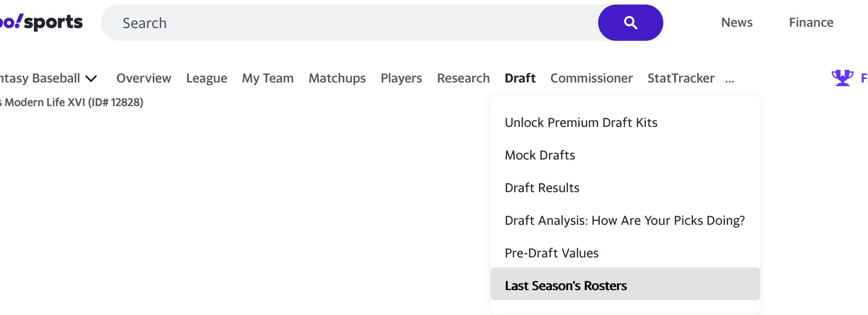The height and width of the screenshot is (315, 868).
Task: Go to the Players tab
Action: 401,78
